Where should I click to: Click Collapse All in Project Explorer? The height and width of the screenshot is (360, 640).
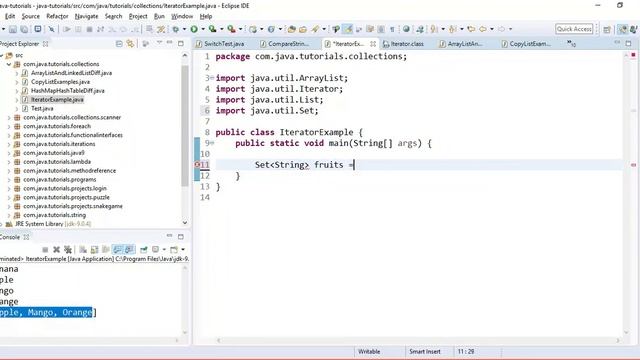[x=119, y=44]
